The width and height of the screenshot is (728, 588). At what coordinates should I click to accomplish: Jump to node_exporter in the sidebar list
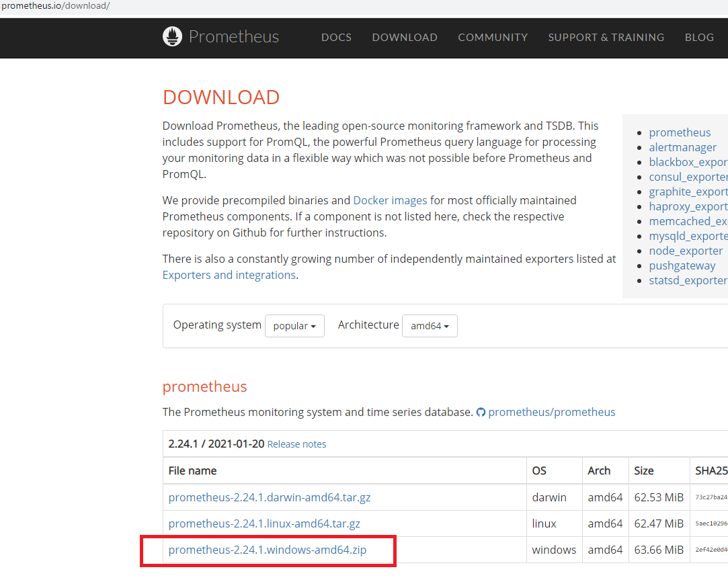tap(686, 251)
